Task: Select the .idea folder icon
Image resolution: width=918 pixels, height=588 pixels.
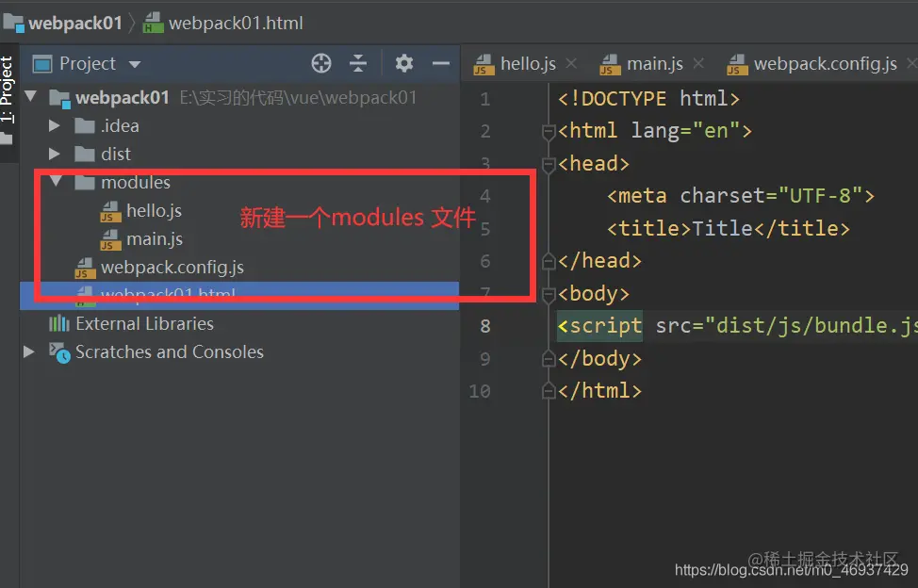Action: (85, 125)
